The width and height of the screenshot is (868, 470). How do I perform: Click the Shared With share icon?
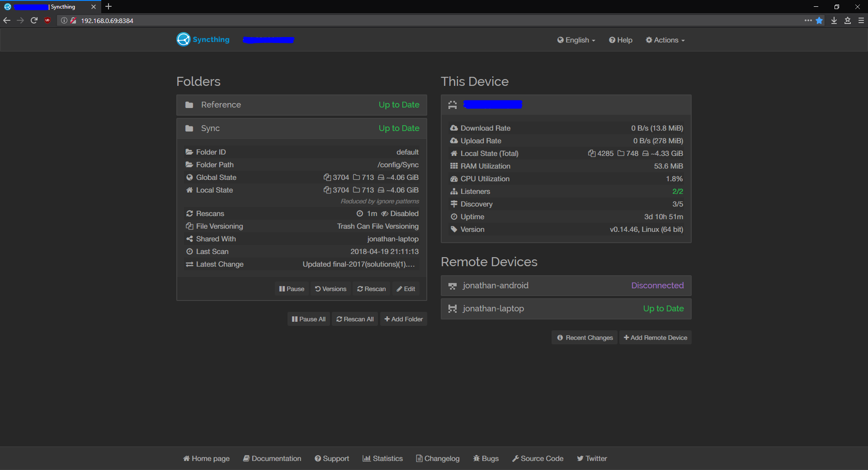189,239
